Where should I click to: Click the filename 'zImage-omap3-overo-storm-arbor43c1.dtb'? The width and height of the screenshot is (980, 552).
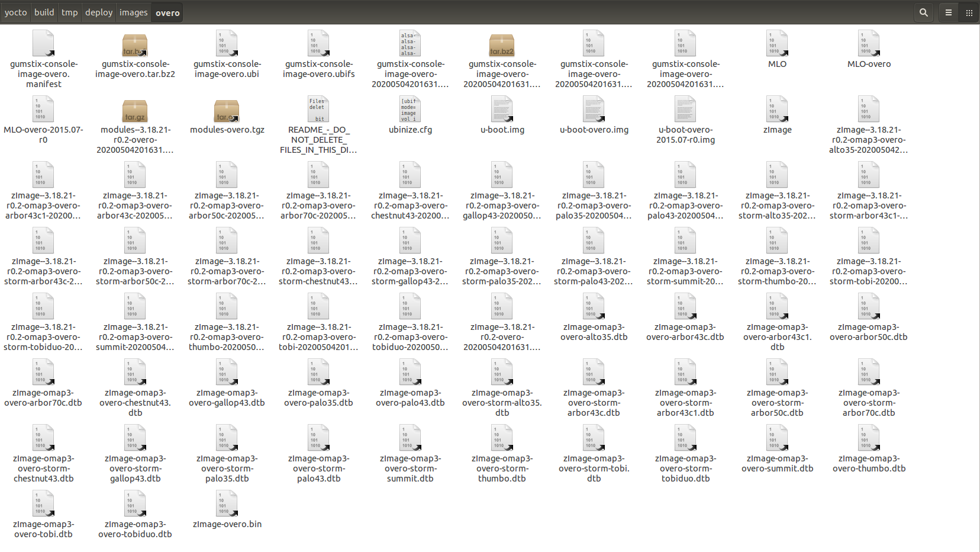pos(685,403)
